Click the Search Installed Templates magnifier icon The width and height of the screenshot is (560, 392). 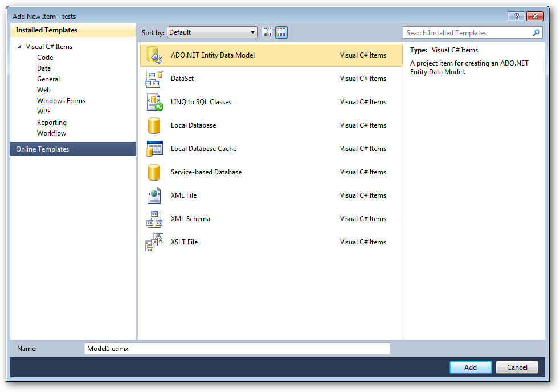coord(536,33)
